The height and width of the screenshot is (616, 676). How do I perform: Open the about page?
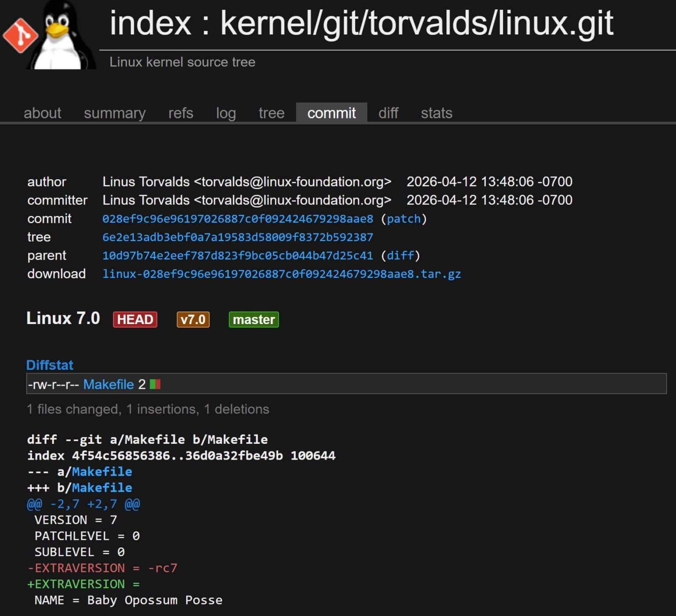[42, 113]
